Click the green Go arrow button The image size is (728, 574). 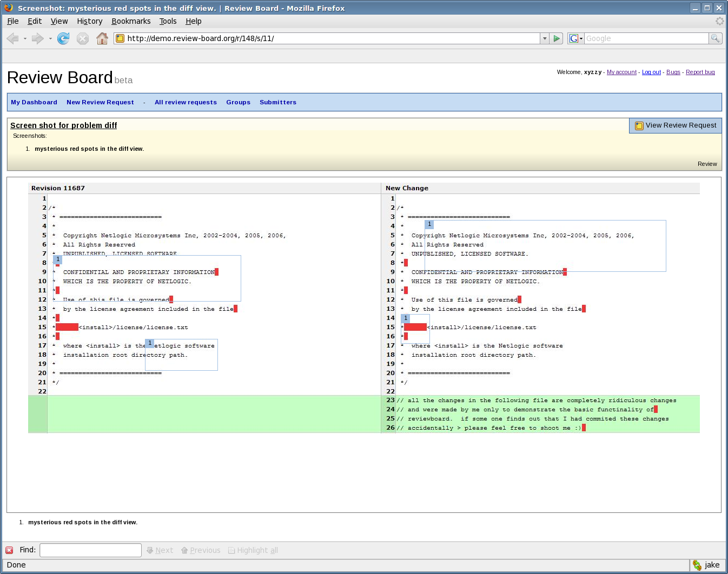click(557, 38)
